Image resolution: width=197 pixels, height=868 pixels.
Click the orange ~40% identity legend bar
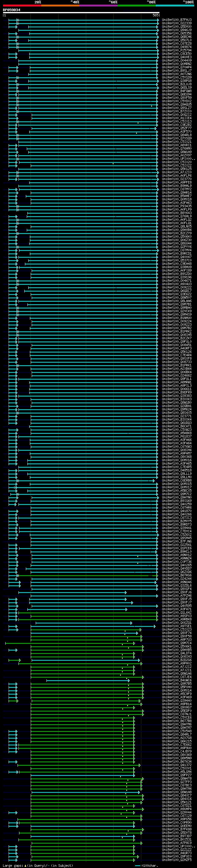tap(60, 6)
